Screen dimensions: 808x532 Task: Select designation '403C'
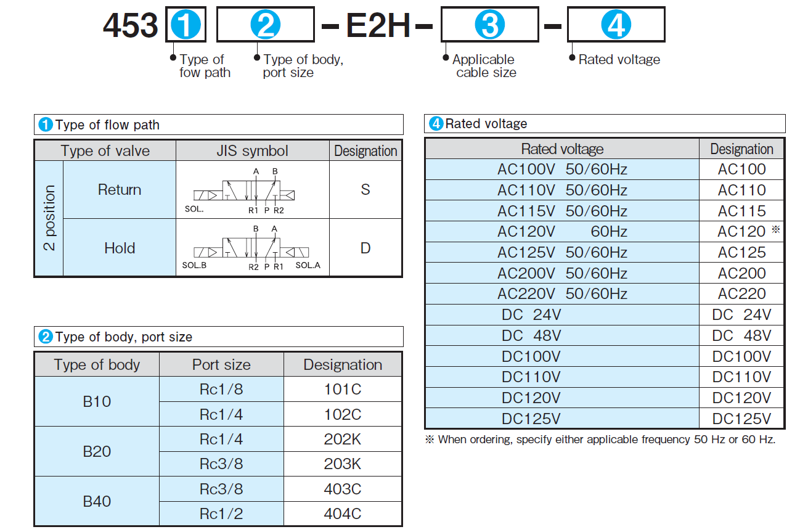343,489
